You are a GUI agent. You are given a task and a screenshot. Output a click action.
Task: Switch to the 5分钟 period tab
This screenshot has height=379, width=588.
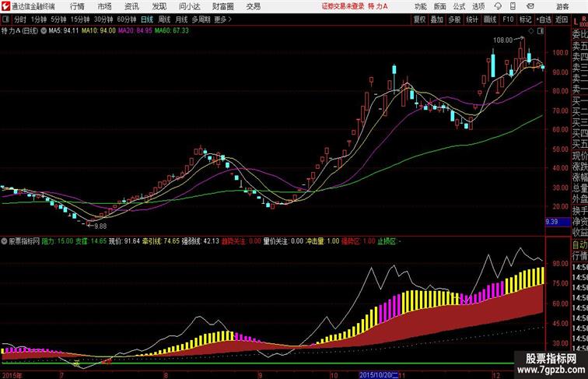(58, 19)
